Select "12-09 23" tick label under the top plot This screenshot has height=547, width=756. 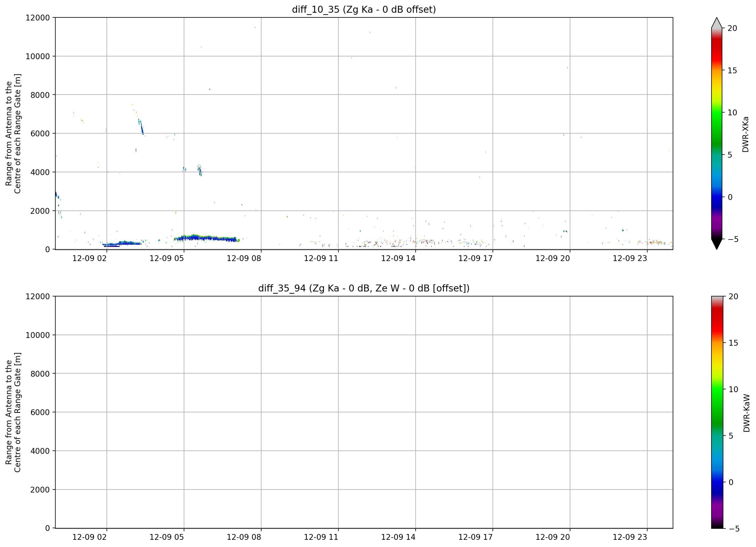tap(630, 259)
